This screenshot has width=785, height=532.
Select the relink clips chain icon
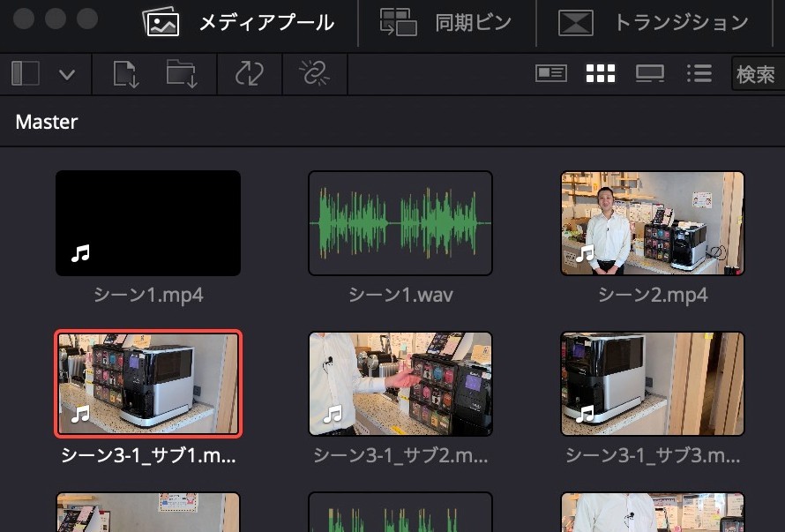pos(314,73)
